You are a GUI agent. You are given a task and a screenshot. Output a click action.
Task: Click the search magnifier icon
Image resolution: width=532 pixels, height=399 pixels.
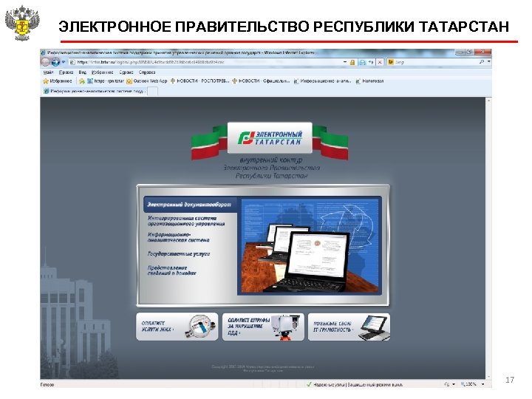pyautogui.click(x=481, y=62)
